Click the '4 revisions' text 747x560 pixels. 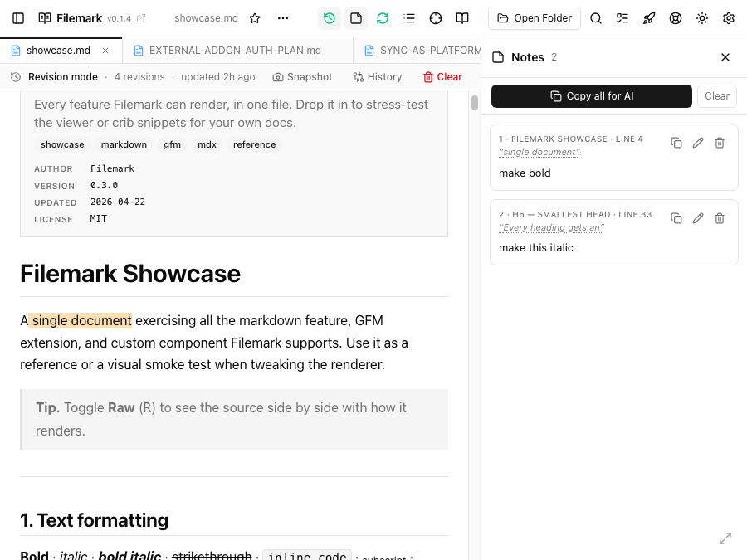click(x=139, y=77)
